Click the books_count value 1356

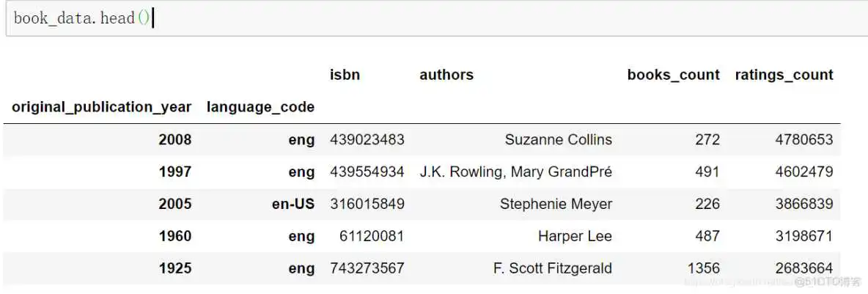click(x=703, y=268)
